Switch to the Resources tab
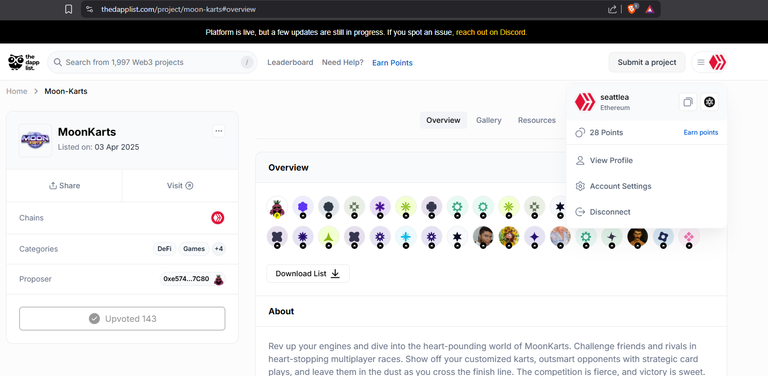Image resolution: width=768 pixels, height=376 pixels. [536, 120]
